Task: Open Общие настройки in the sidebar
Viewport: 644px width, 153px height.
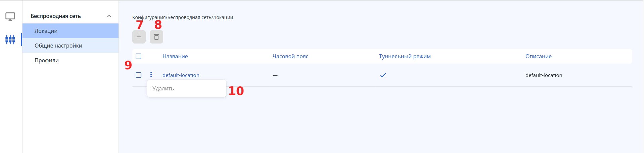Action: (x=58, y=46)
